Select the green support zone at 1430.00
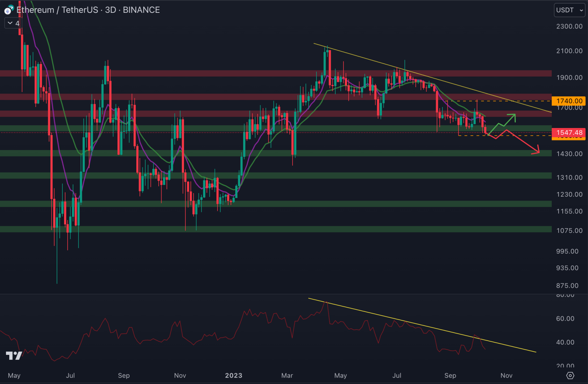The height and width of the screenshot is (384, 588). (276, 153)
